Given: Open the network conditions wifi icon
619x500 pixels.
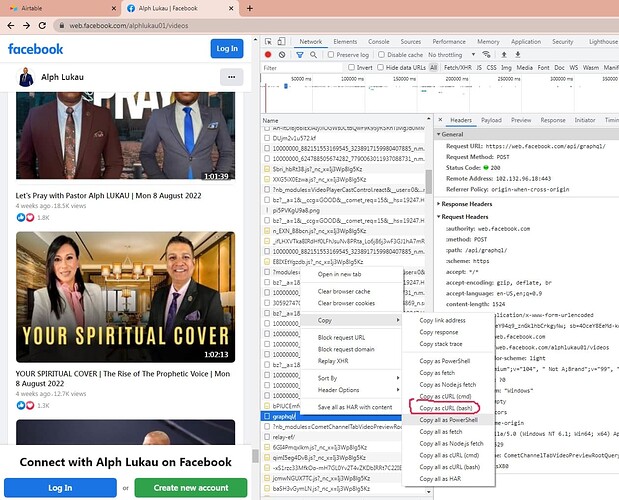Looking at the screenshot, I should pos(486,54).
